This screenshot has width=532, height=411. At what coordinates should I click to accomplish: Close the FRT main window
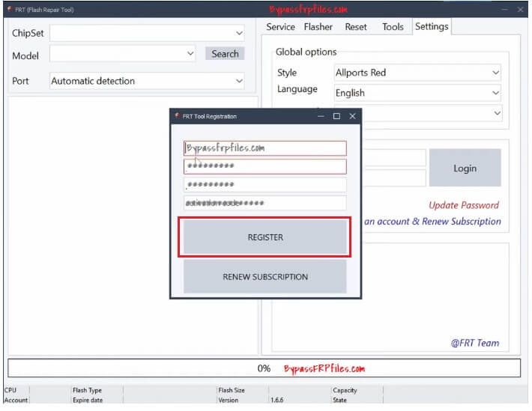tap(520, 10)
